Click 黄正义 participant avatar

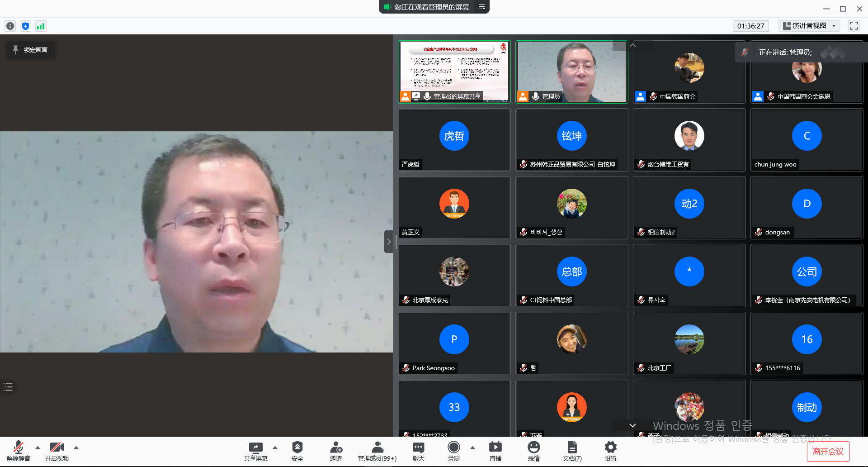click(454, 204)
